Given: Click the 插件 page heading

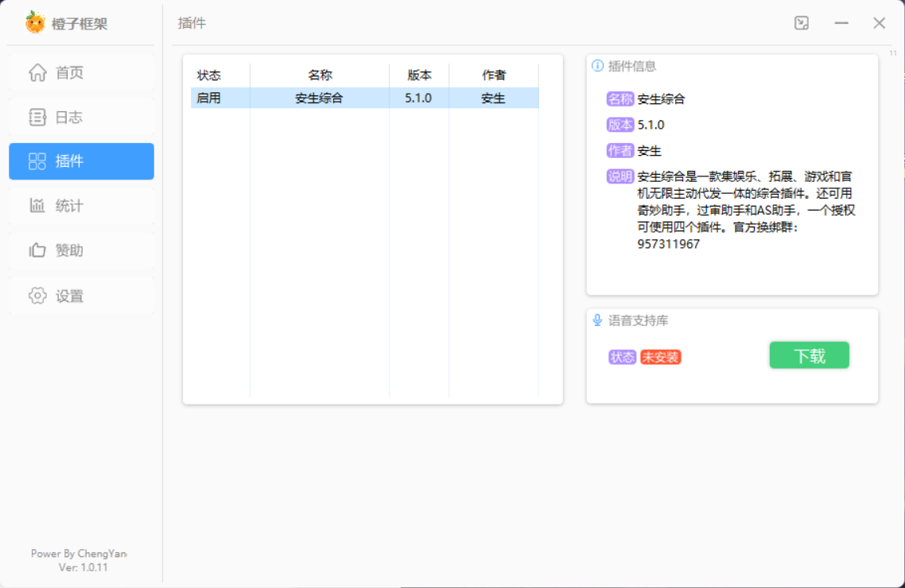Looking at the screenshot, I should coord(193,23).
